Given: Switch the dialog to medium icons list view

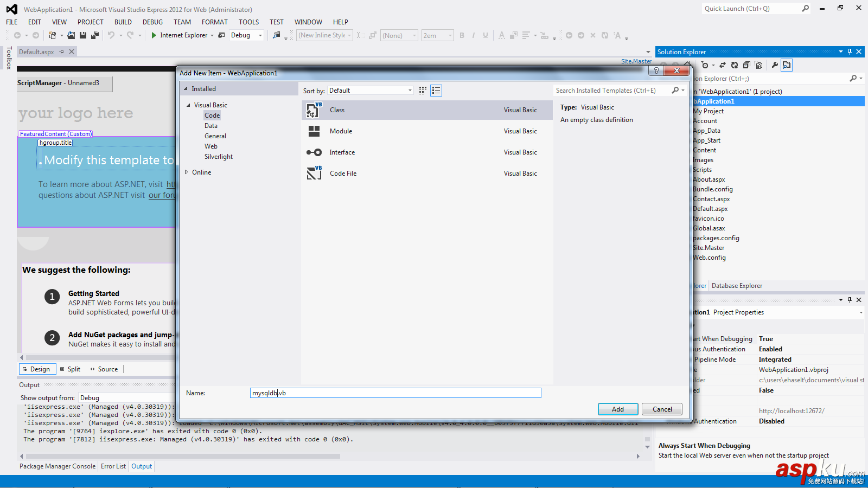Looking at the screenshot, I should [x=436, y=91].
